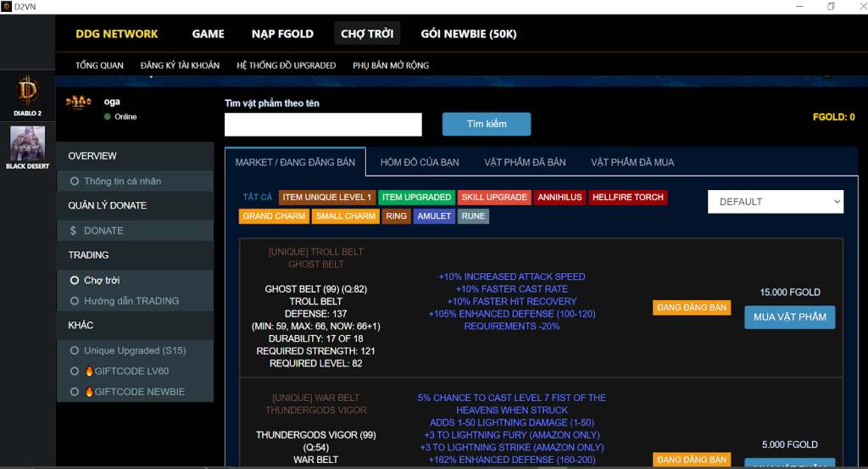The image size is (868, 469).
Task: Filter by ITEM UPGRADED green tag
Action: (x=417, y=197)
